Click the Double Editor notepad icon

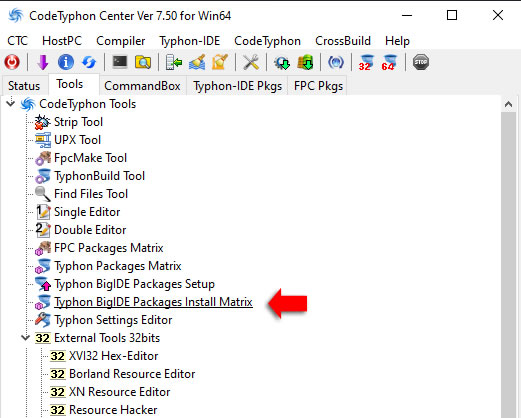coord(43,230)
